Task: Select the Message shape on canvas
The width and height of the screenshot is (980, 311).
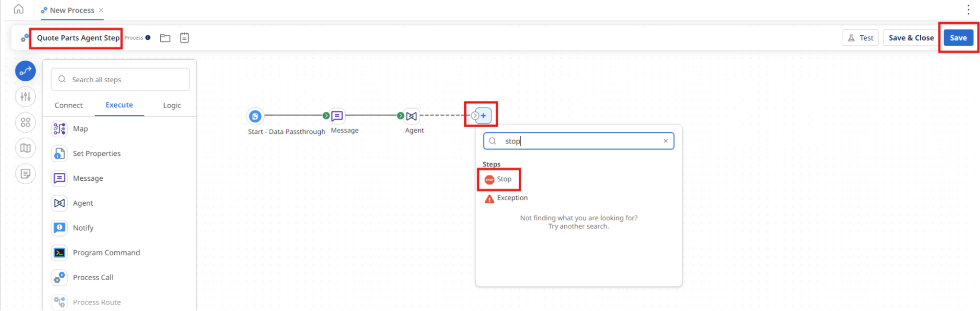Action: point(337,116)
